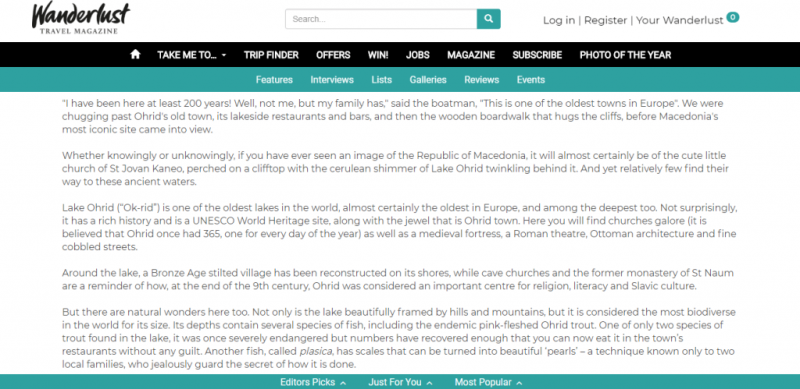Select the Events section link
This screenshot has width=800, height=389.
[x=531, y=80]
